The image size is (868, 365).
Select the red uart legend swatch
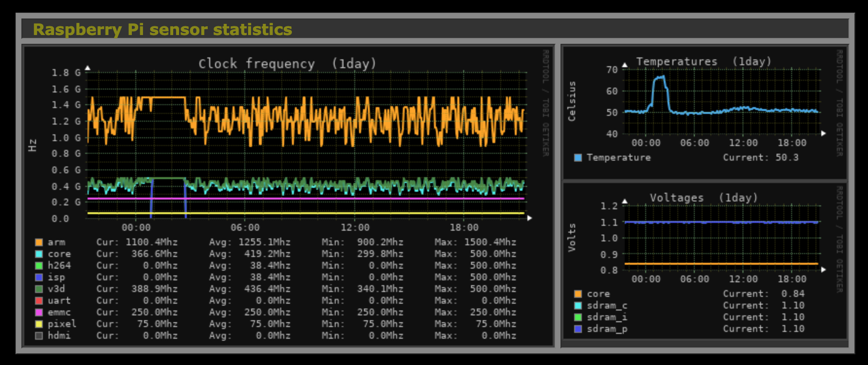click(x=39, y=301)
